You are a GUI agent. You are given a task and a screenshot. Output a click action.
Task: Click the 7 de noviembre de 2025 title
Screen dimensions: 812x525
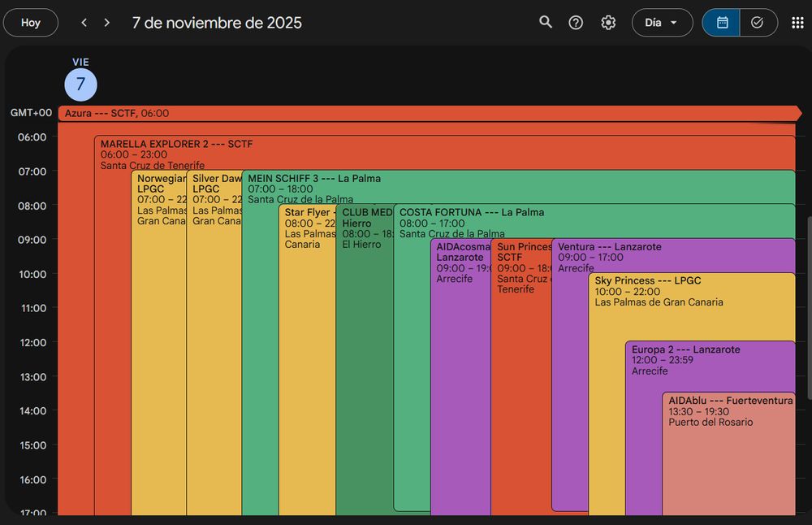click(217, 23)
